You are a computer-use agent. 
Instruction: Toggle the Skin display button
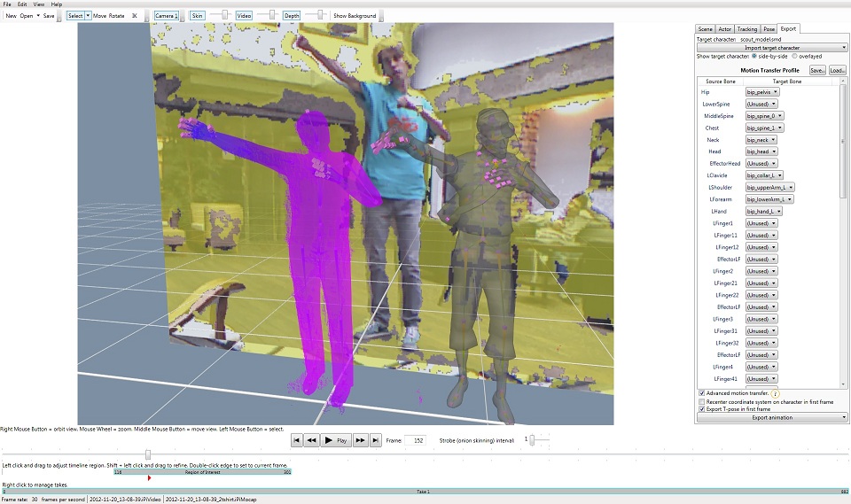198,16
